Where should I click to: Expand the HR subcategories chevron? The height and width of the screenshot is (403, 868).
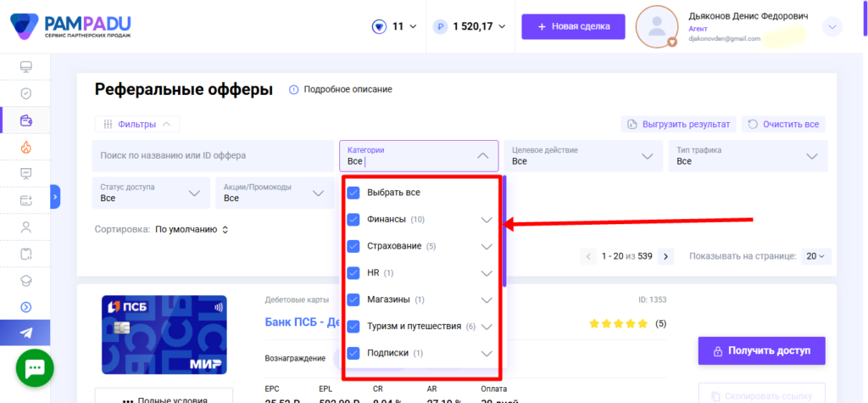coord(487,273)
